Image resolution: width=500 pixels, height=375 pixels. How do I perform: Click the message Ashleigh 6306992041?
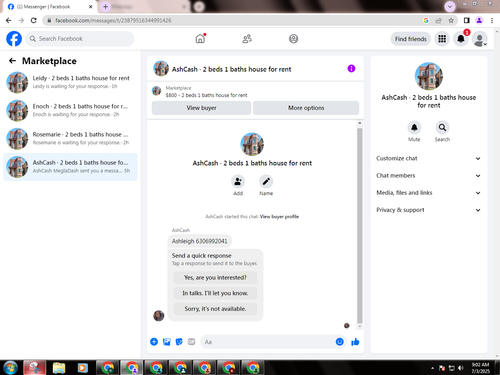click(x=199, y=241)
